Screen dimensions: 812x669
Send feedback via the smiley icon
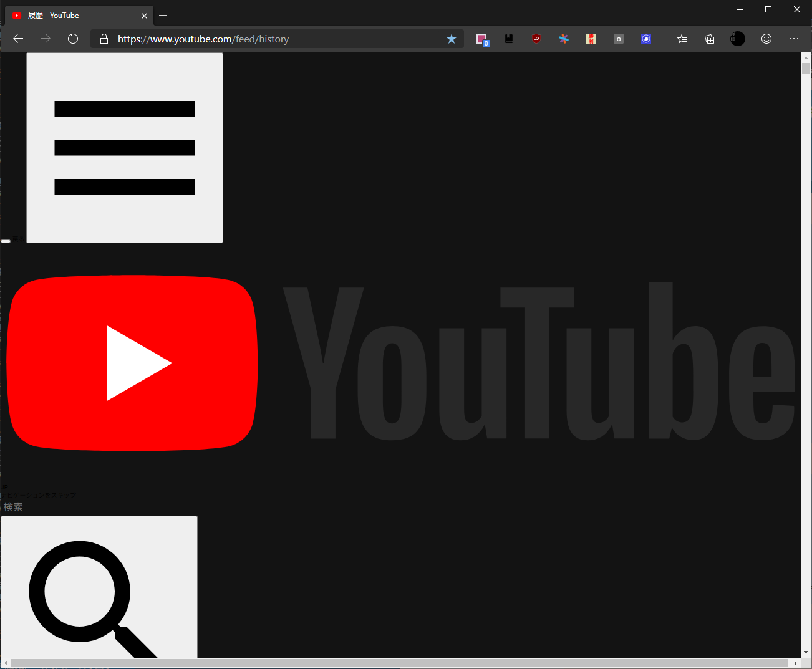766,39
